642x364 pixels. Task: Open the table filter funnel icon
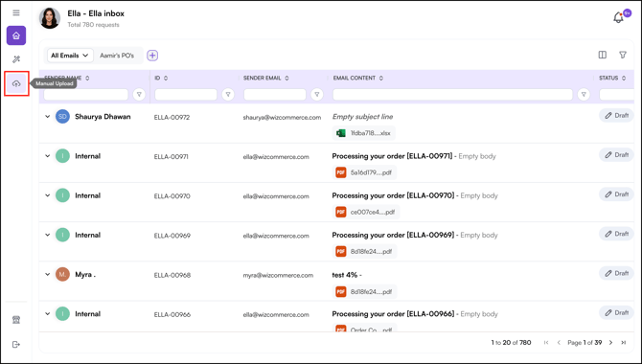623,55
